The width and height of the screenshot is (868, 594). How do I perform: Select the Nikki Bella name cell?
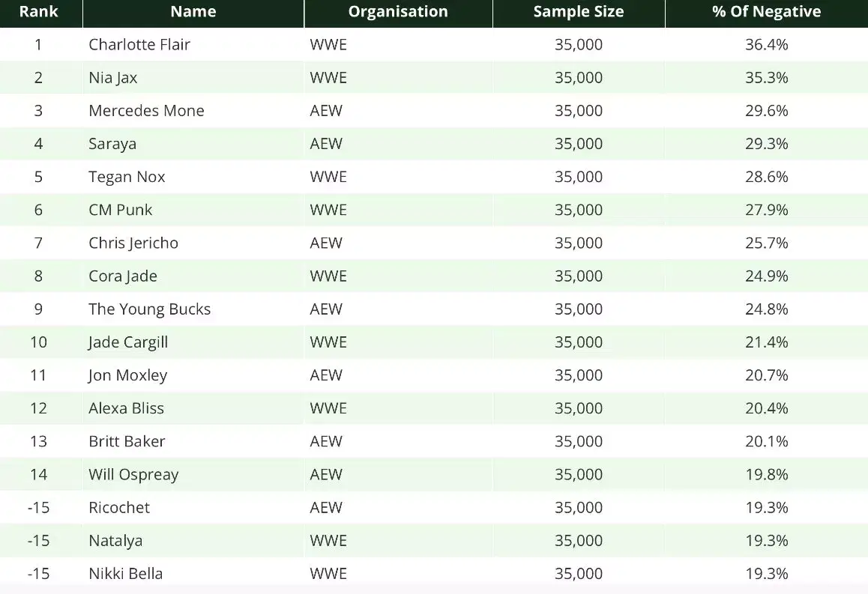(x=126, y=574)
